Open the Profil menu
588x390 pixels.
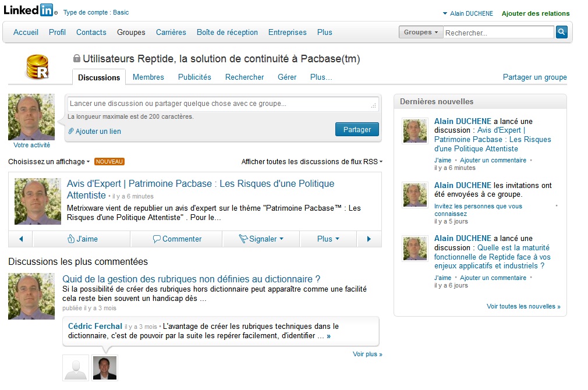(57, 32)
